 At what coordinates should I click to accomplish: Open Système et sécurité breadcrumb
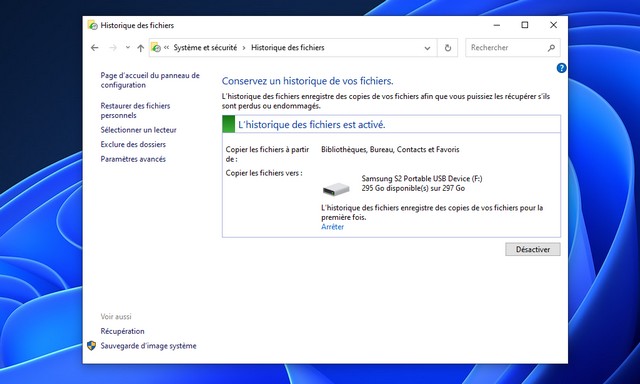[205, 48]
